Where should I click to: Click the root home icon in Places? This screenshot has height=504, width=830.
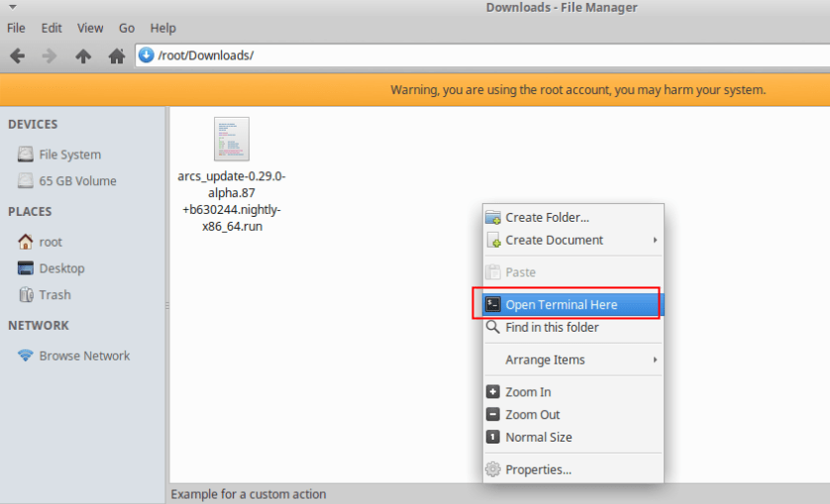click(25, 242)
